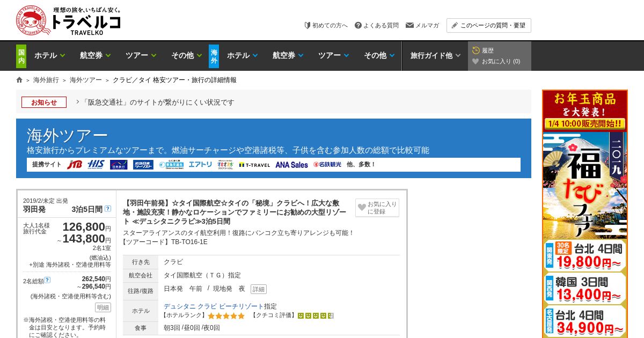This screenshot has height=338, width=644.
Task: Click 詳細 flight schedule button
Action: point(258,289)
